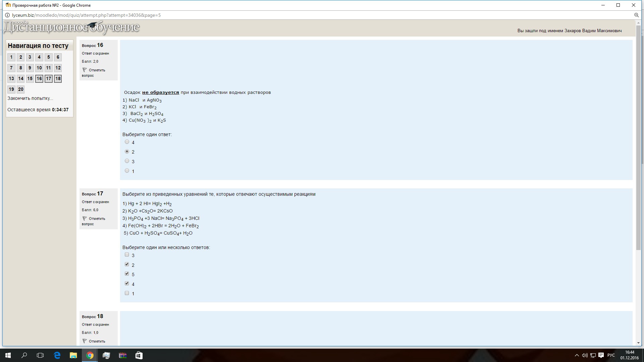Open Windows Store from the taskbar
This screenshot has width=644, height=362.
click(x=139, y=355)
